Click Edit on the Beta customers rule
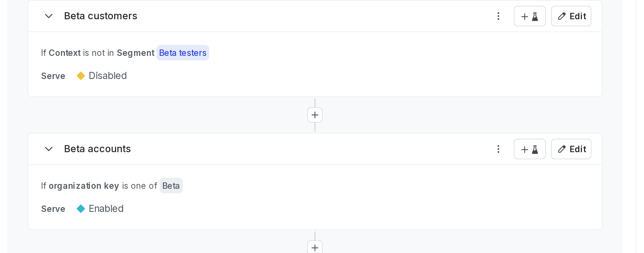Screen dimensions: 644x253 [571, 16]
